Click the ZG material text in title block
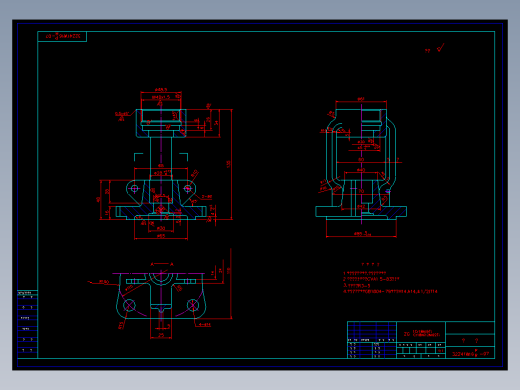The image size is (520, 390). pyautogui.click(x=422, y=333)
